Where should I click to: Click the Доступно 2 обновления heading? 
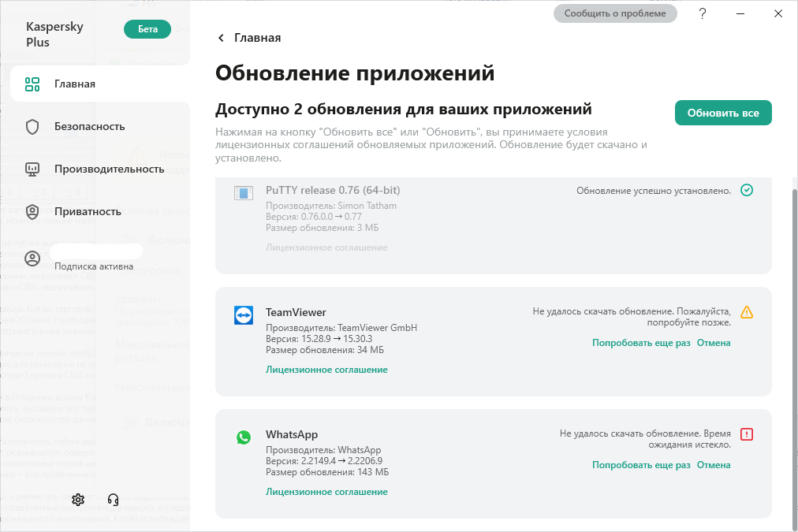coord(404,109)
